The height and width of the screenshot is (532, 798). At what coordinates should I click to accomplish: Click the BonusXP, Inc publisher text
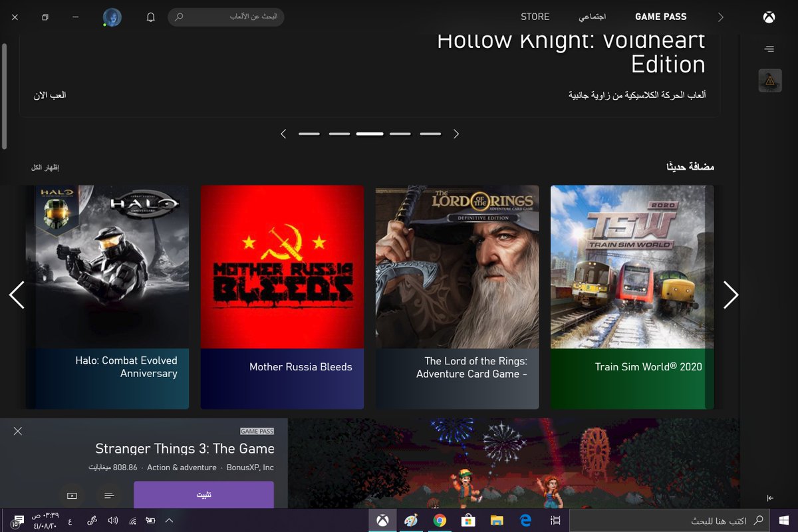(x=250, y=467)
